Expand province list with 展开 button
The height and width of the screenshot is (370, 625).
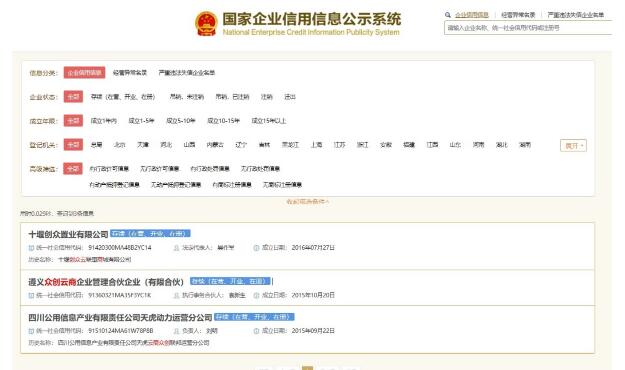click(x=574, y=146)
